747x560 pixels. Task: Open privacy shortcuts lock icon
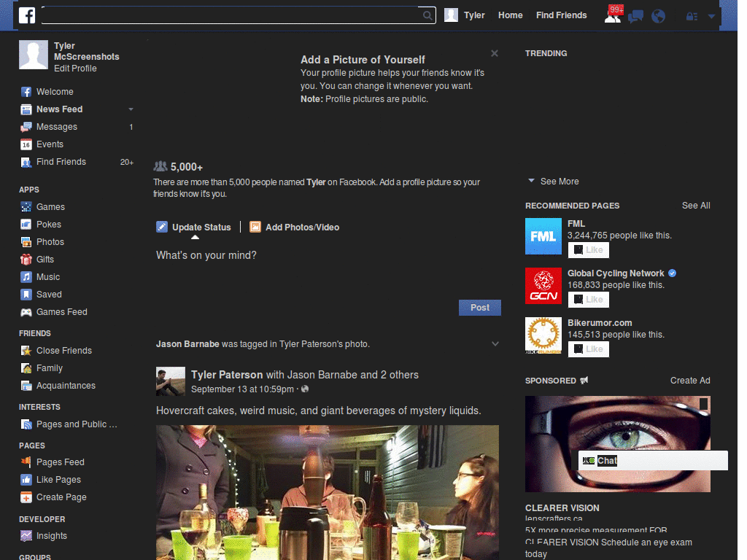coord(692,16)
